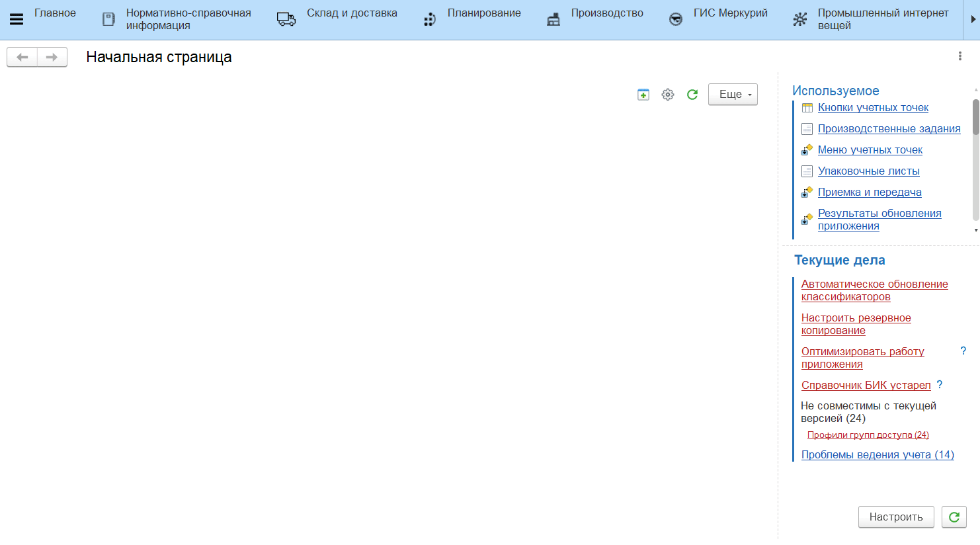The height and width of the screenshot is (545, 980).
Task: Click help icon next to Оптимизировать работу приложения
Action: pos(963,351)
